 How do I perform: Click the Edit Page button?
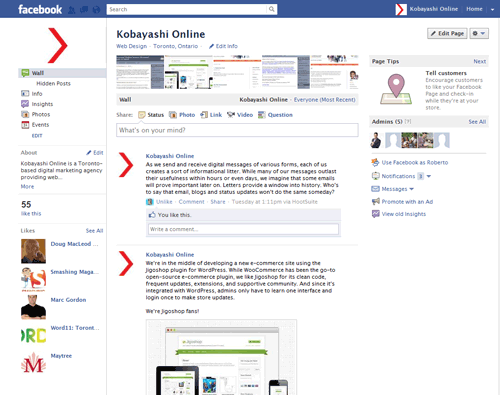447,33
